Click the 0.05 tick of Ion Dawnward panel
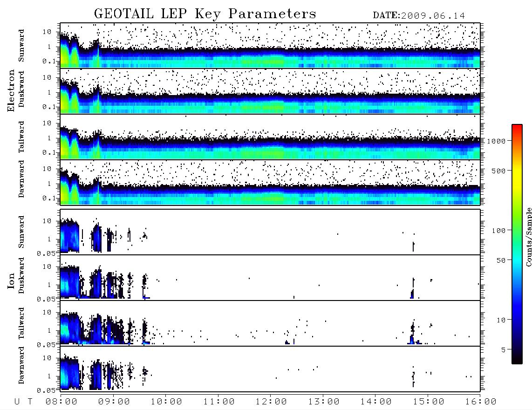Screen dimensions: 532x410 click(46, 390)
